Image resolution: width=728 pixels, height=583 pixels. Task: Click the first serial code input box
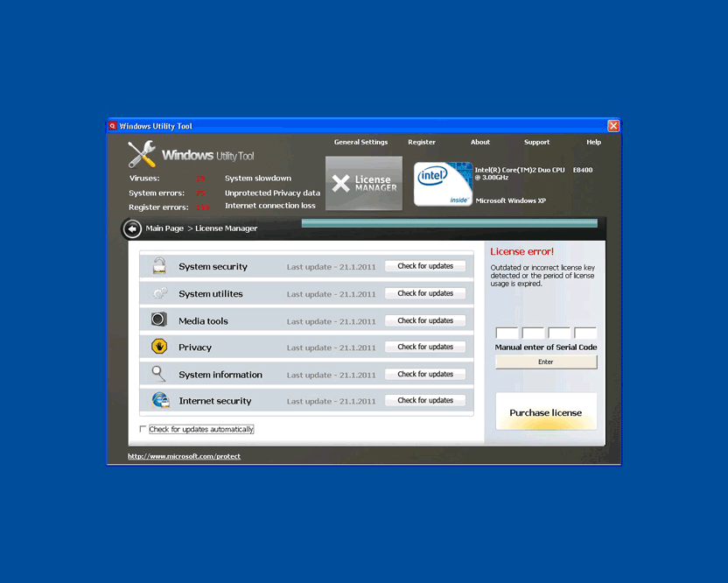tap(507, 334)
